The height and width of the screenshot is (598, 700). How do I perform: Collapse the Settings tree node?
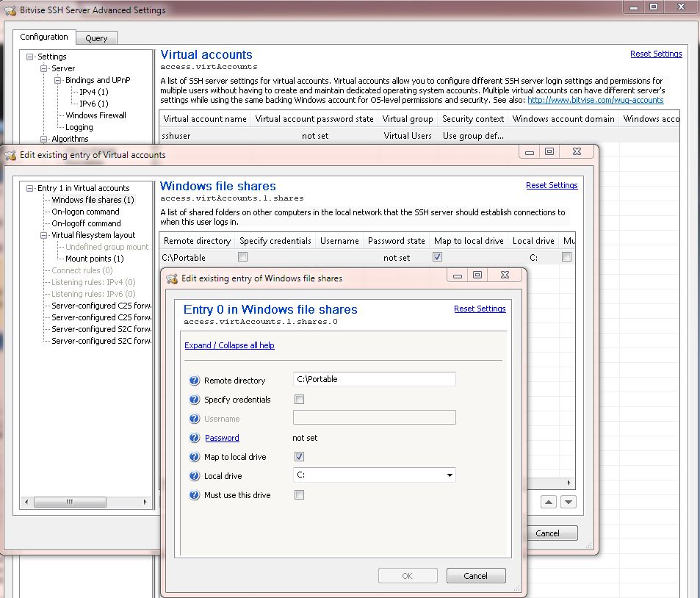point(30,57)
